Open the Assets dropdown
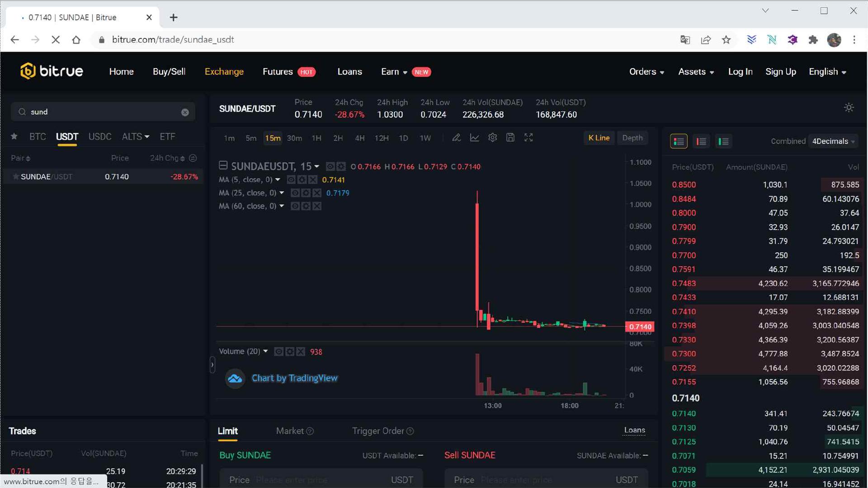 click(x=696, y=72)
